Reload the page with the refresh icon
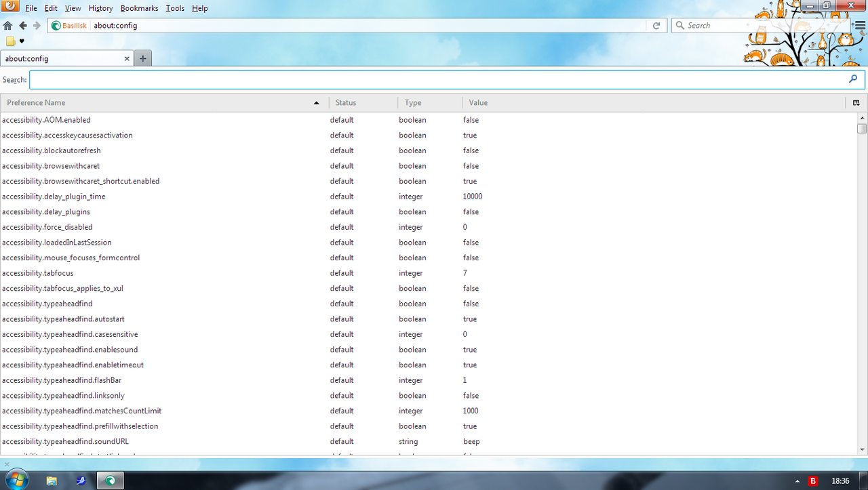 pyautogui.click(x=656, y=26)
